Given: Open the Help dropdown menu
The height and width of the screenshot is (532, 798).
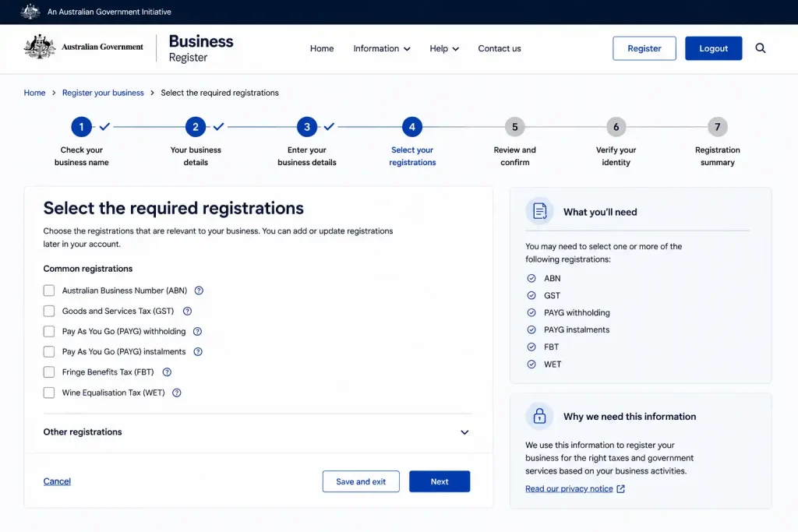Looking at the screenshot, I should pyautogui.click(x=443, y=48).
